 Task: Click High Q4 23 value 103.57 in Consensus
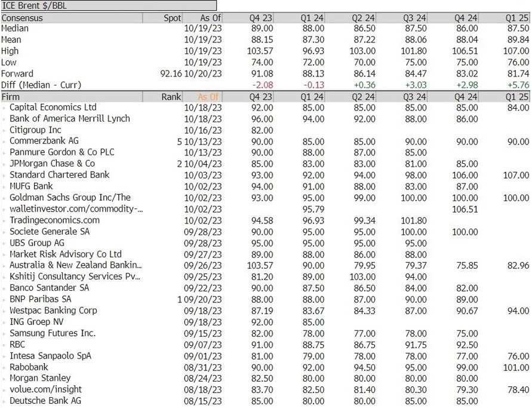tap(260, 51)
